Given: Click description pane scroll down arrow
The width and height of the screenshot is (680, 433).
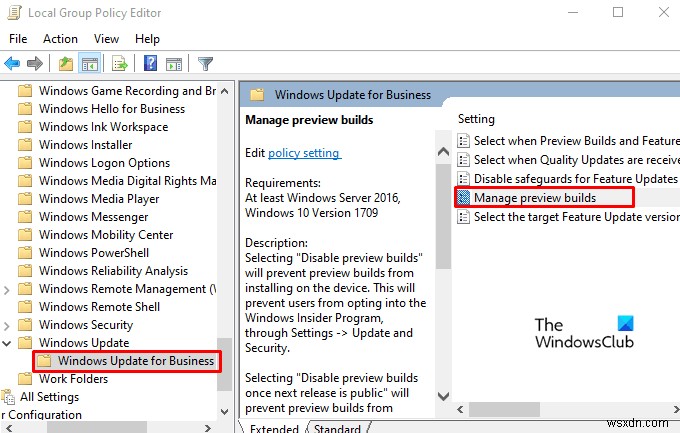Looking at the screenshot, I should [x=443, y=396].
